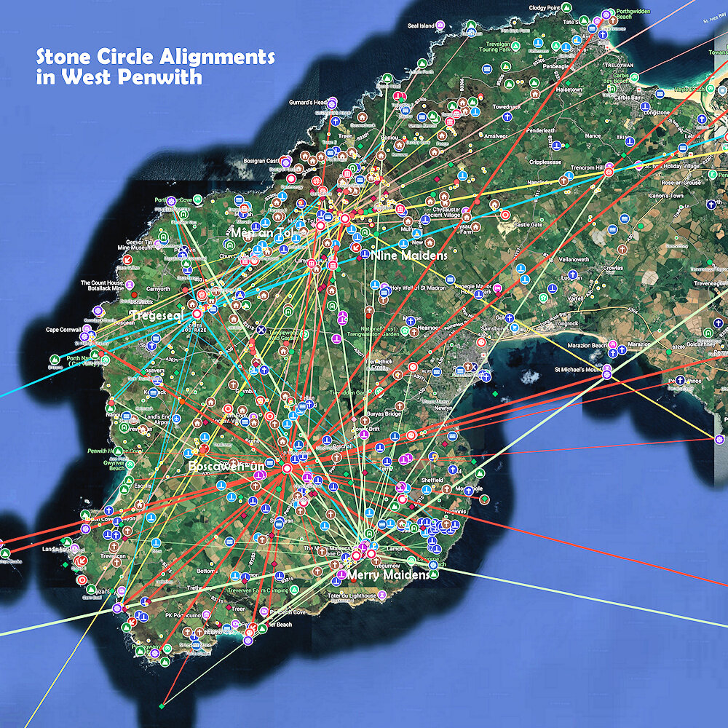Click the purple marker at Gurnard's Head
The image size is (728, 728).
(332, 103)
